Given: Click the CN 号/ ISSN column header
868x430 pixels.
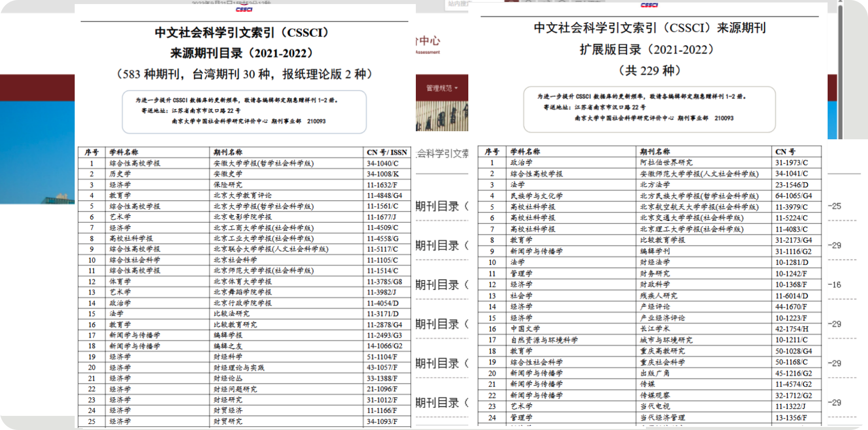Looking at the screenshot, I should point(387,152).
